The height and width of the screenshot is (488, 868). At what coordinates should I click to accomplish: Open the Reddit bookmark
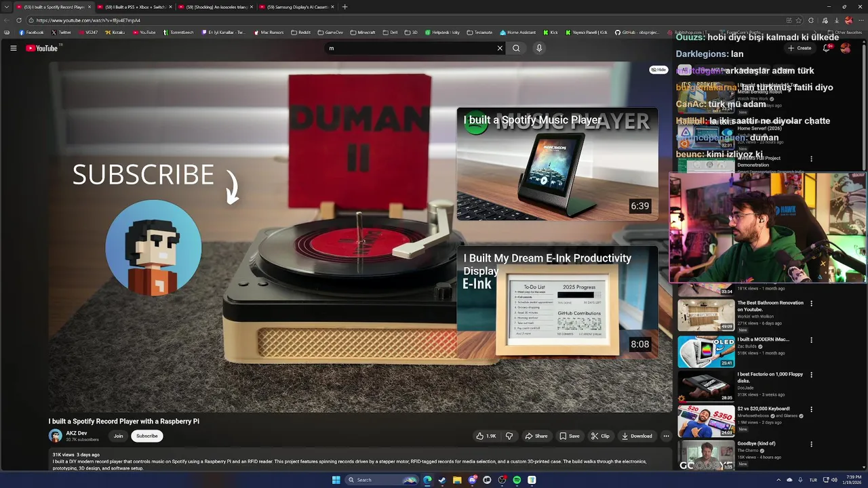pyautogui.click(x=300, y=32)
